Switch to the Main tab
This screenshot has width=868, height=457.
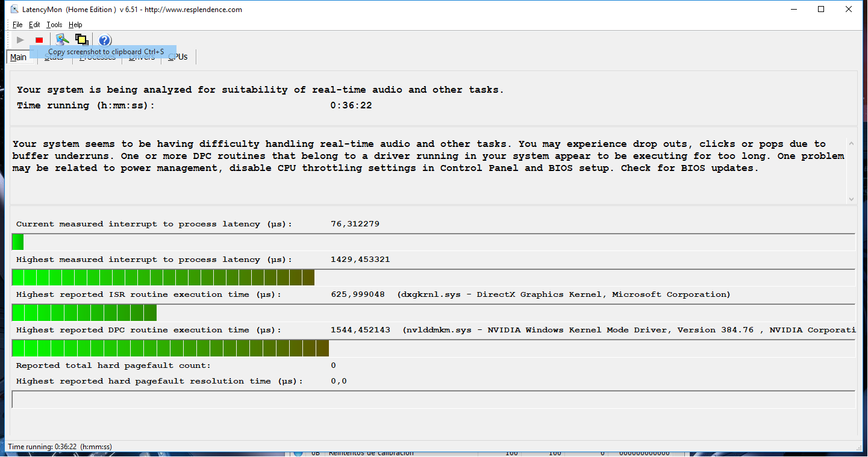18,57
